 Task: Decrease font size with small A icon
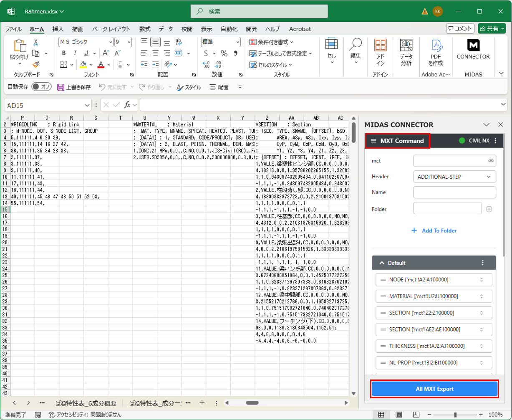[x=117, y=53]
